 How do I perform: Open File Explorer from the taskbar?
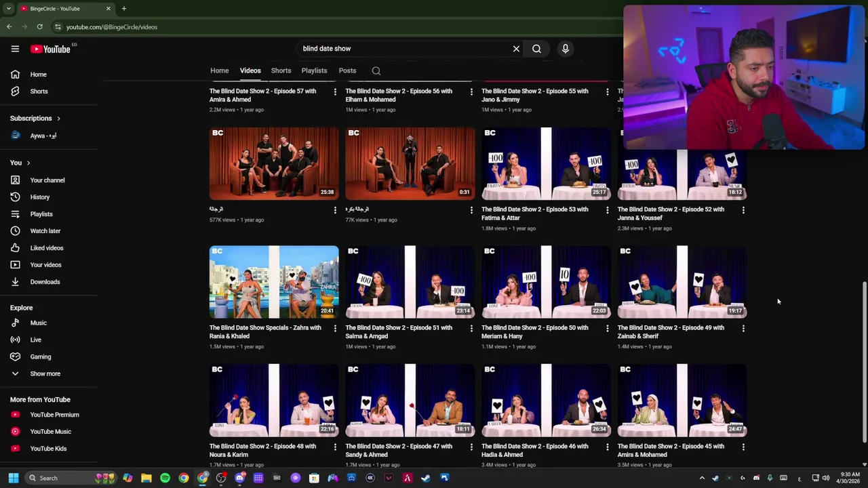click(146, 478)
